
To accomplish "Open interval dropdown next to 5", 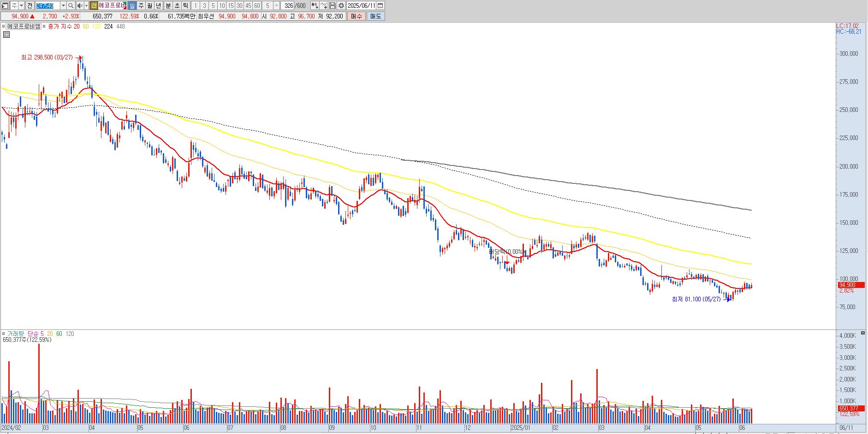I will (x=276, y=6).
